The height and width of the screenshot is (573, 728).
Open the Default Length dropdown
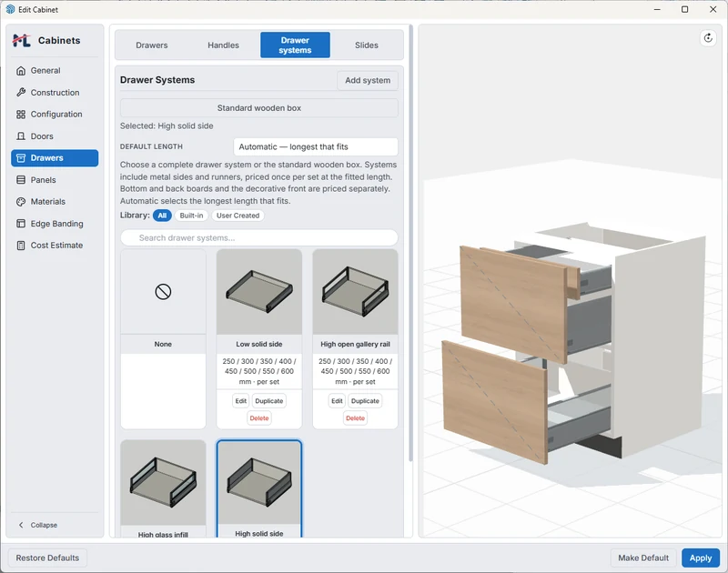coord(316,146)
